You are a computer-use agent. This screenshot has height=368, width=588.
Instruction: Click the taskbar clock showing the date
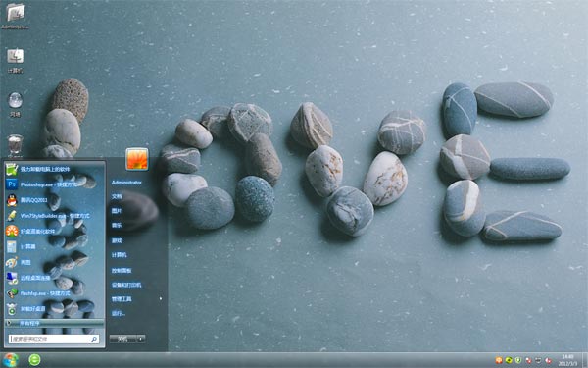click(567, 360)
